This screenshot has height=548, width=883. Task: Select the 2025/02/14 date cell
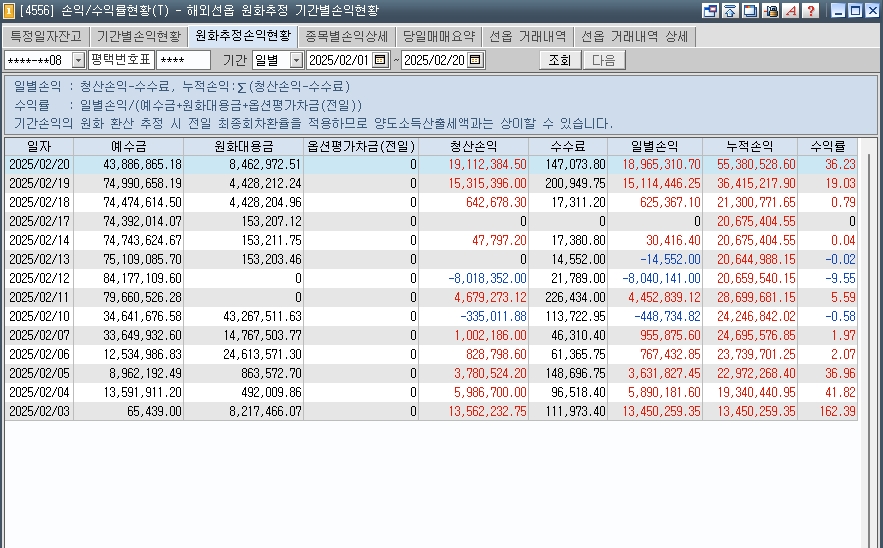click(39, 240)
